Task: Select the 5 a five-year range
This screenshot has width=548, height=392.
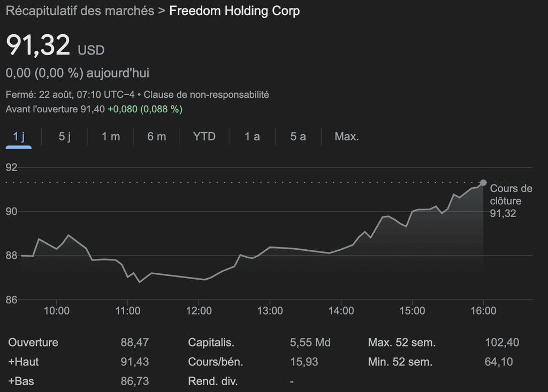Action: [x=298, y=136]
